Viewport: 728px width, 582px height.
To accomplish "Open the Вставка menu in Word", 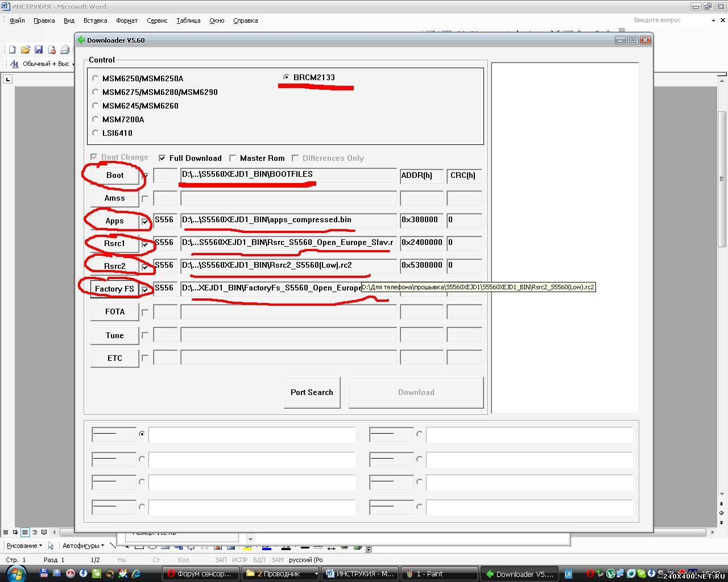I will pyautogui.click(x=95, y=20).
